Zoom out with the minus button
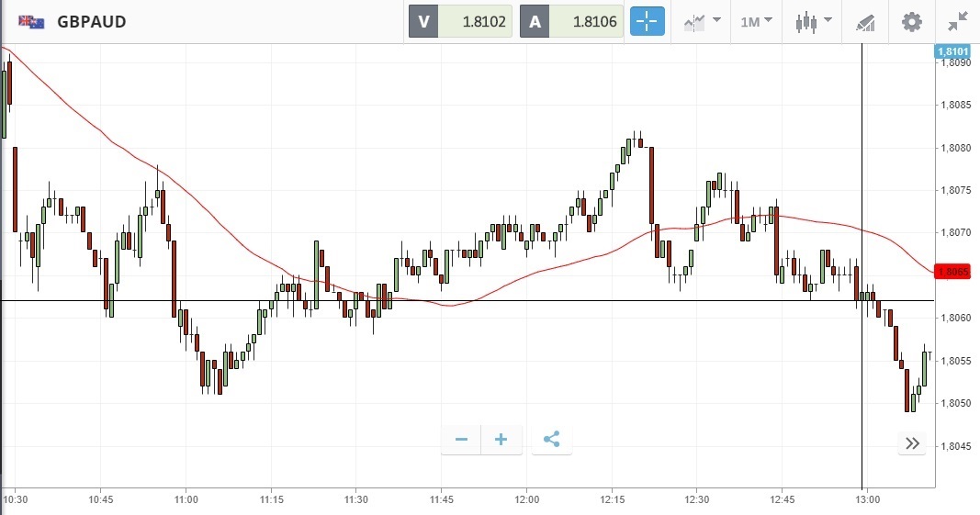This screenshot has width=980, height=515. tap(461, 440)
